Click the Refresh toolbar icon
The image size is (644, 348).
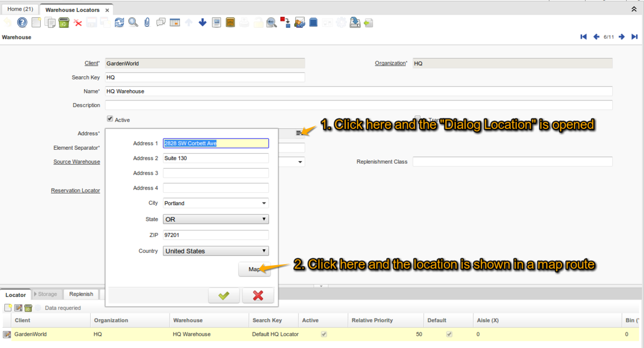coord(119,23)
